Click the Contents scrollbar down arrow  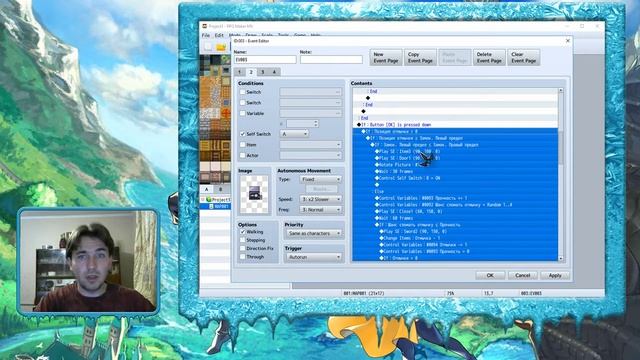pyautogui.click(x=560, y=258)
